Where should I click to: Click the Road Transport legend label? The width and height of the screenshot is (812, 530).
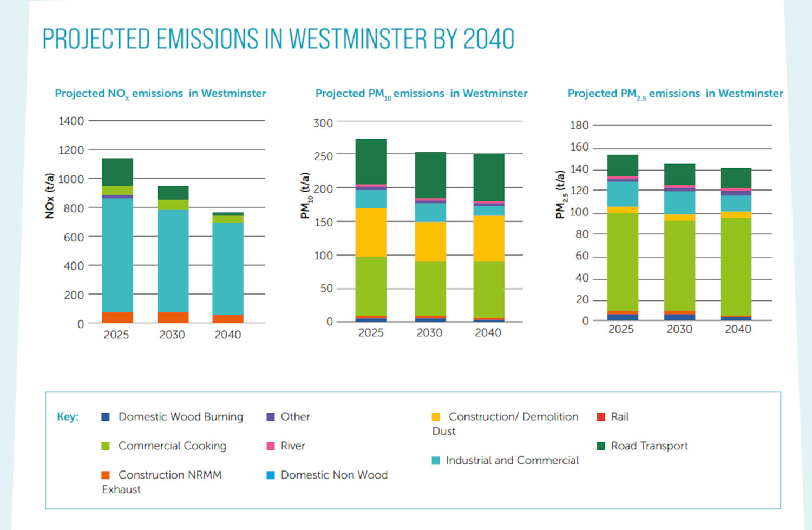(x=650, y=446)
